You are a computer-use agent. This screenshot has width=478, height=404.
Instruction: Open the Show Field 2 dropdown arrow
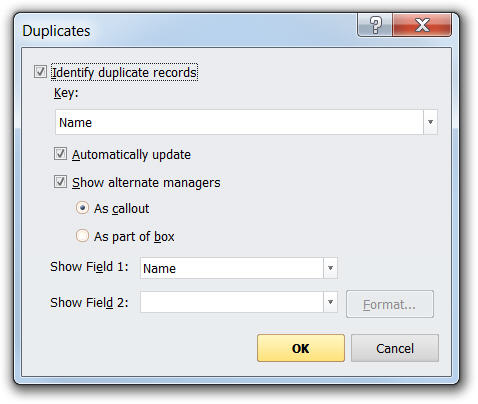330,302
